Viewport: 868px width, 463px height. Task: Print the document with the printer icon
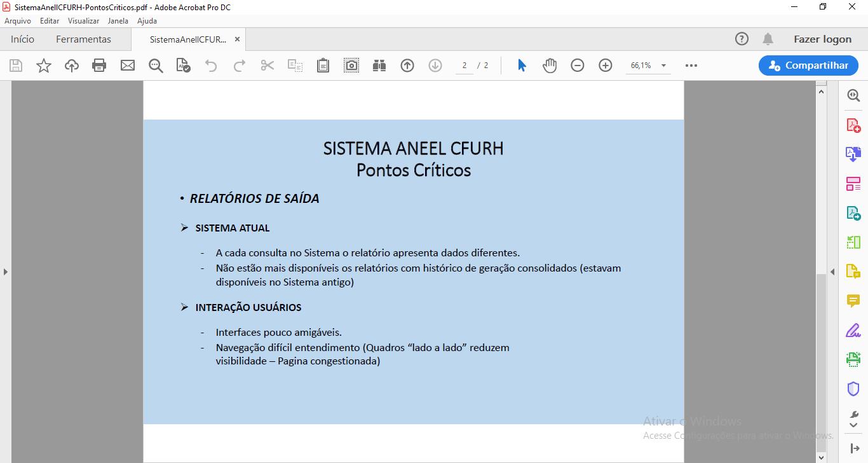[99, 66]
